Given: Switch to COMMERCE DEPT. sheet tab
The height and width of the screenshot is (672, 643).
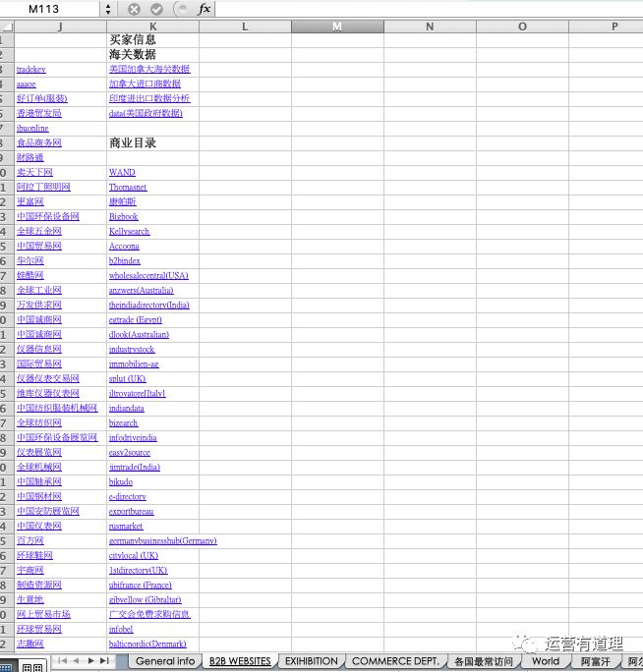Looking at the screenshot, I should tap(395, 661).
